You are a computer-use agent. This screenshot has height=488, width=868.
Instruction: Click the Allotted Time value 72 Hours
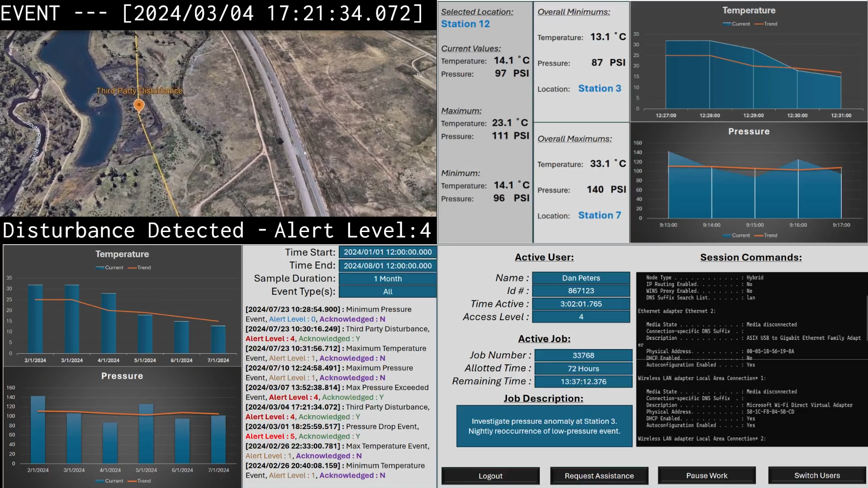583,369
